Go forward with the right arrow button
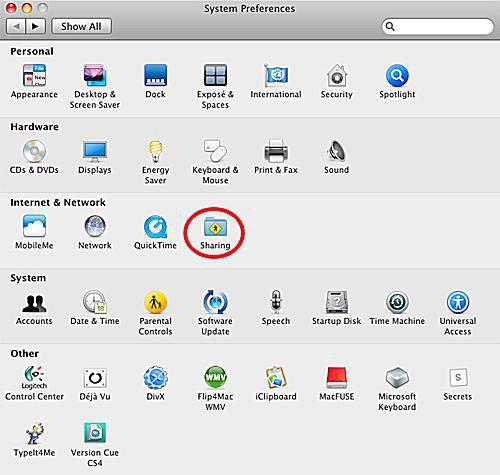The width and height of the screenshot is (500, 475). pyautogui.click(x=35, y=26)
